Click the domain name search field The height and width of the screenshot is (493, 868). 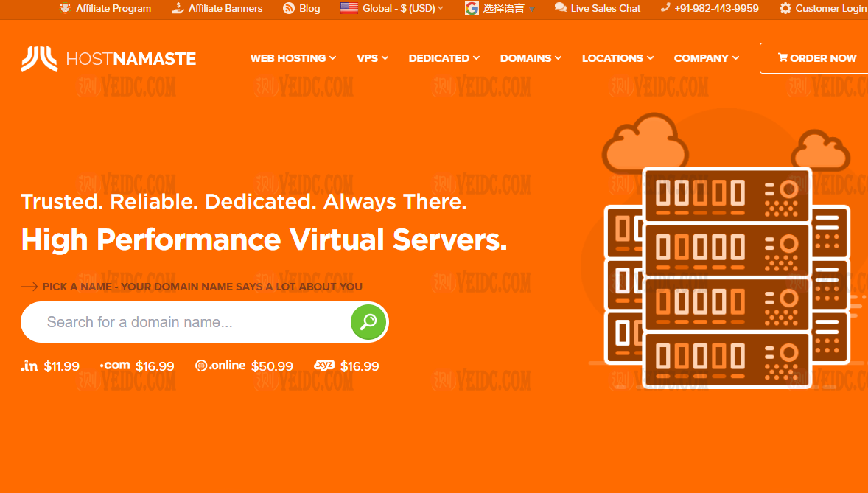tap(184, 322)
